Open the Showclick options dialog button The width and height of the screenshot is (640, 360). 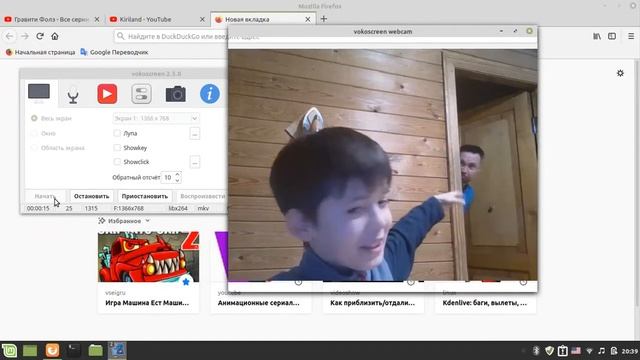coord(195,162)
